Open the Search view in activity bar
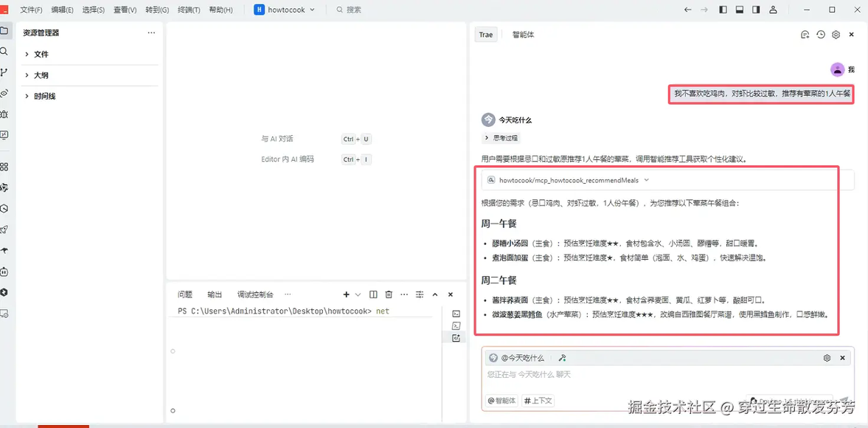This screenshot has width=868, height=428. [x=4, y=52]
